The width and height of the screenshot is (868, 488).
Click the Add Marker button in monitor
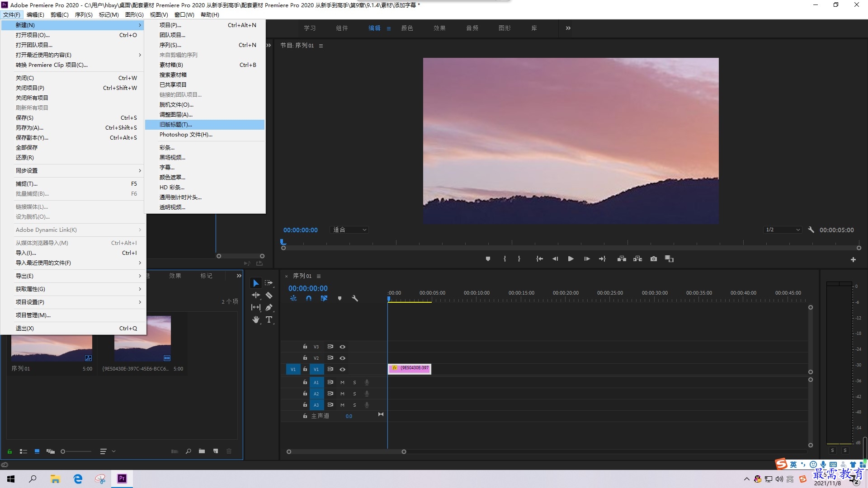(488, 259)
